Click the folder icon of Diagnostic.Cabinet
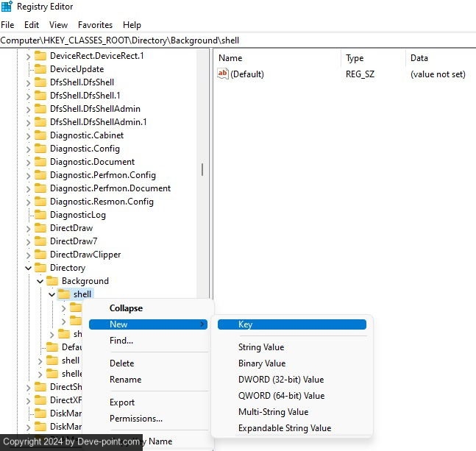This screenshot has height=451, width=476. [40, 135]
